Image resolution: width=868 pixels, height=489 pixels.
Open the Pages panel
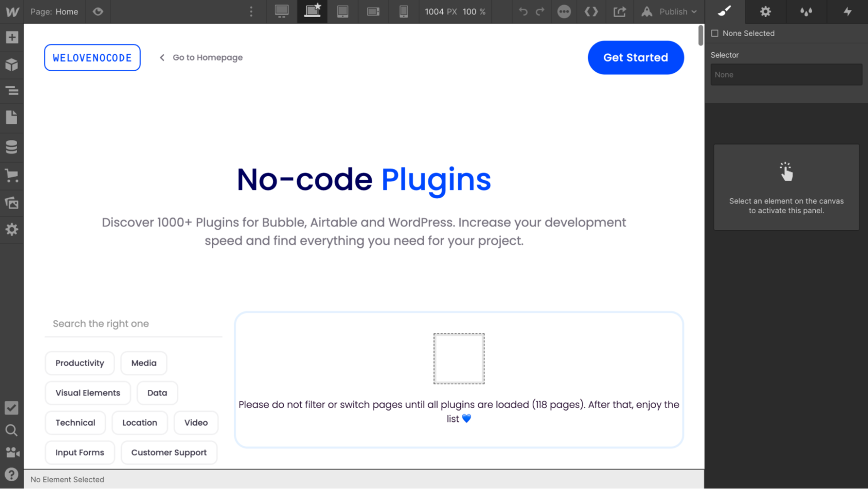coord(12,118)
